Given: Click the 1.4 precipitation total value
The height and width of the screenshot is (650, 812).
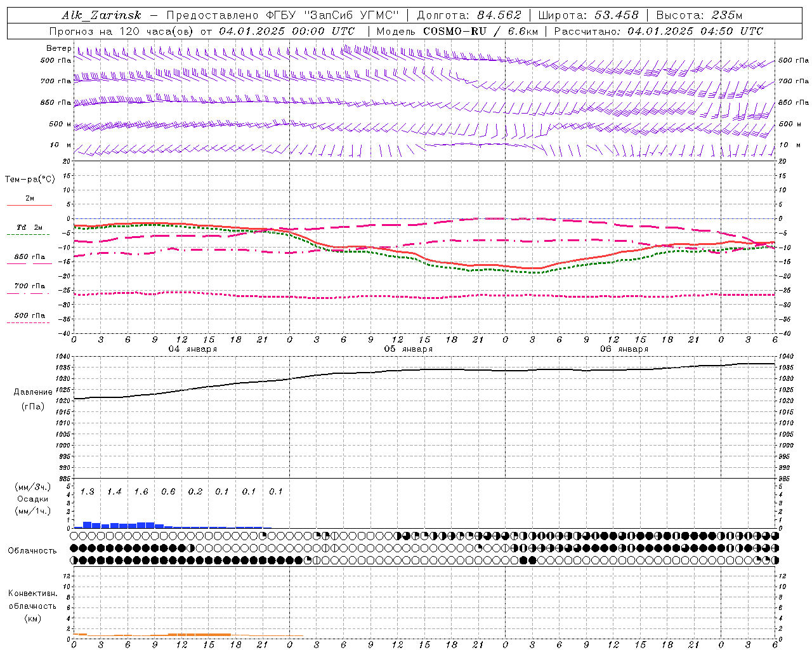Looking at the screenshot, I should (x=114, y=491).
